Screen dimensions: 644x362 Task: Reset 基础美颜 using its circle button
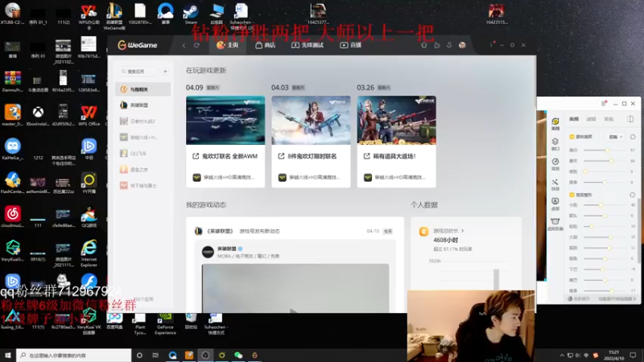pos(633,137)
